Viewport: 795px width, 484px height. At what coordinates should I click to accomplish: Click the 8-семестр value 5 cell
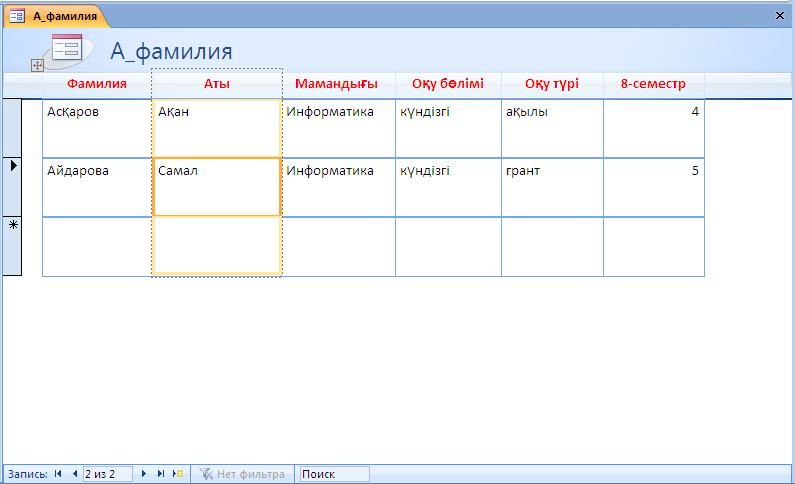pos(654,187)
